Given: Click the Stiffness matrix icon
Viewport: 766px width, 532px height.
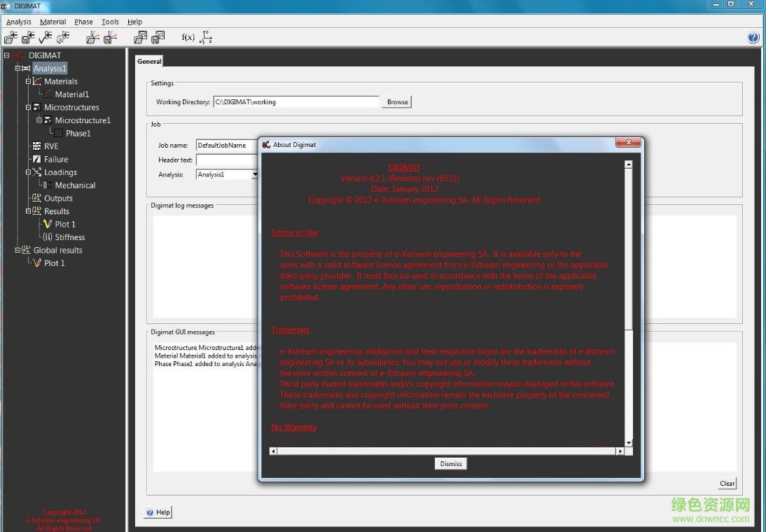Looking at the screenshot, I should (x=48, y=237).
